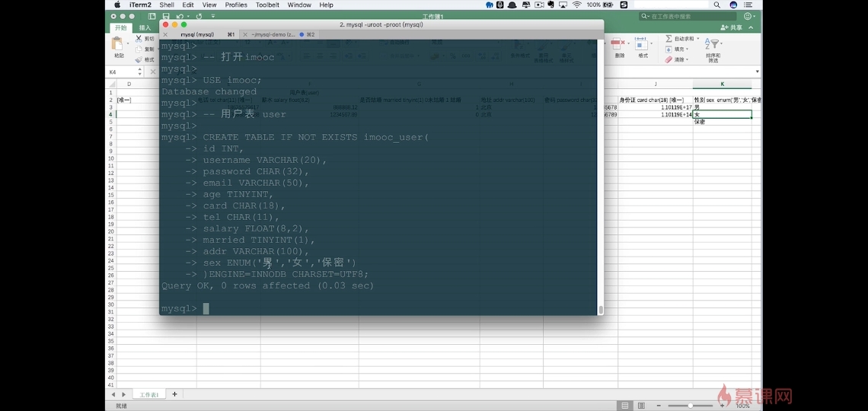The image size is (868, 411).
Task: Click the Excel sidebar layout icon in title bar
Action: (x=152, y=17)
